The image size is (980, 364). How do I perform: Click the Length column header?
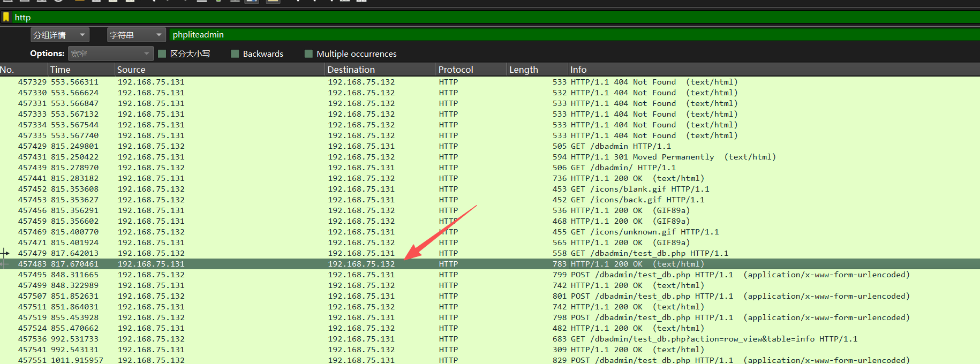538,70
